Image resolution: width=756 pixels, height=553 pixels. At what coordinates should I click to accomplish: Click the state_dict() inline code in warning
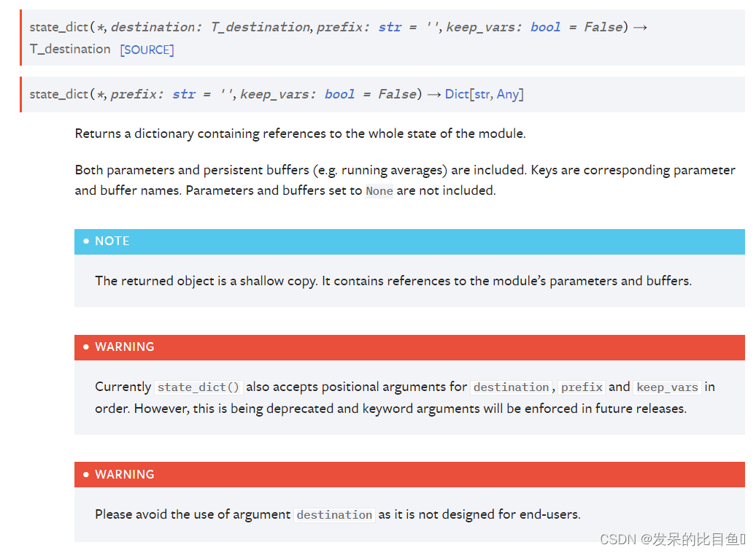click(x=198, y=387)
